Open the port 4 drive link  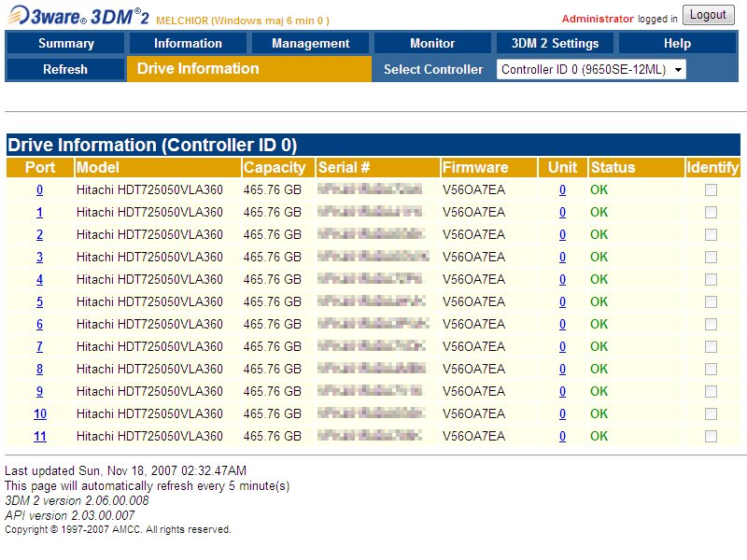tap(39, 279)
